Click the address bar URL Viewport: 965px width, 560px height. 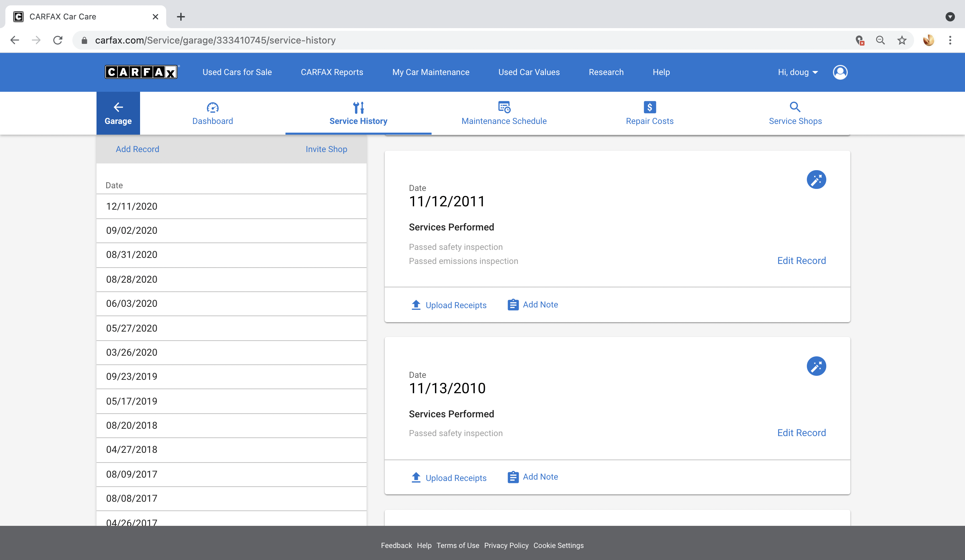click(x=215, y=40)
